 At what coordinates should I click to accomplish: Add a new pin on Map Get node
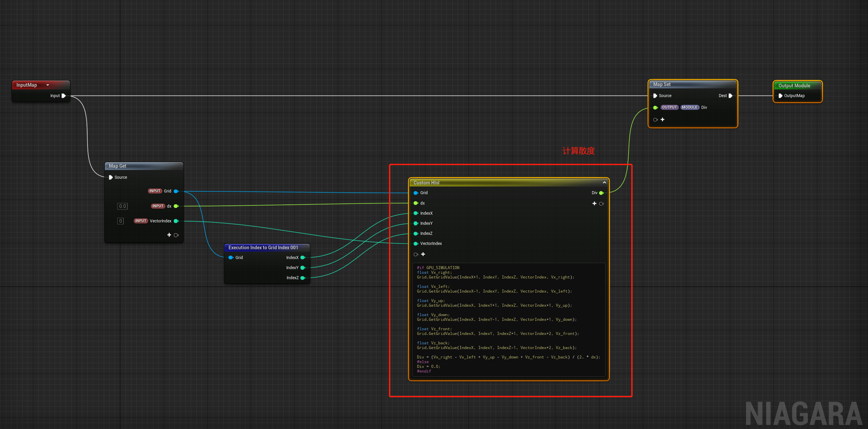point(169,235)
